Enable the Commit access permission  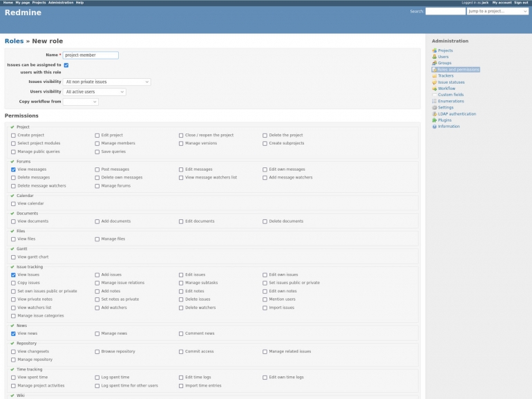click(181, 352)
